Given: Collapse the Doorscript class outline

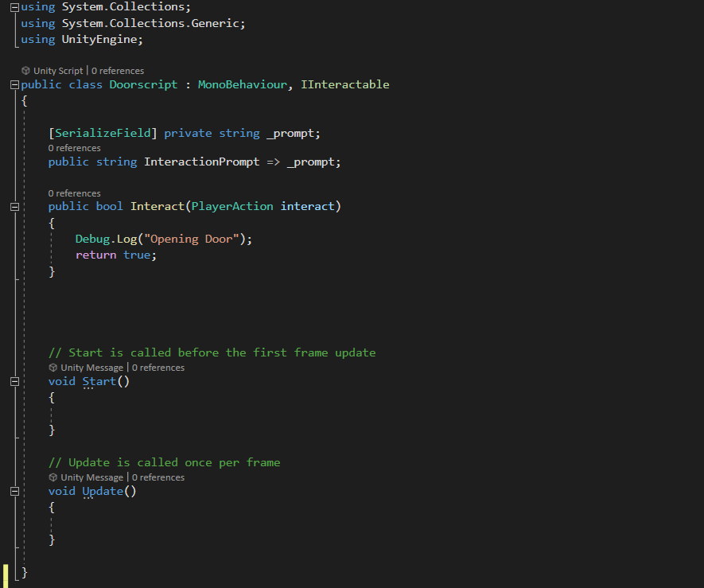Looking at the screenshot, I should 15,84.
